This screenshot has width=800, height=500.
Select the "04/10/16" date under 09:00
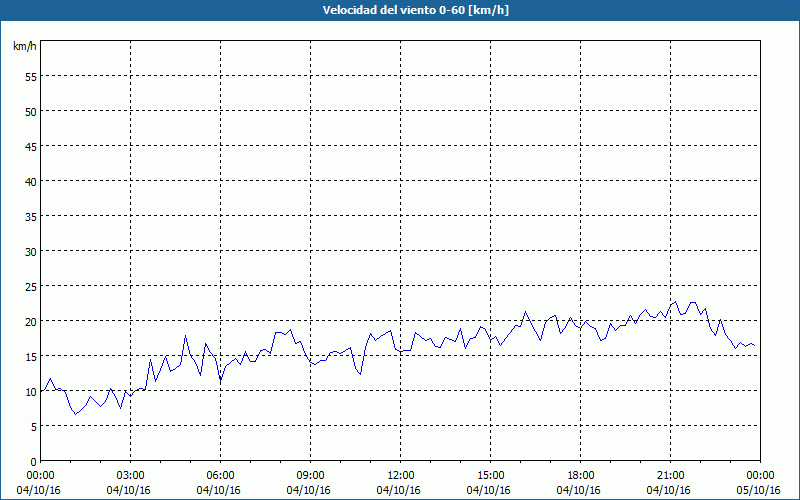point(309,490)
